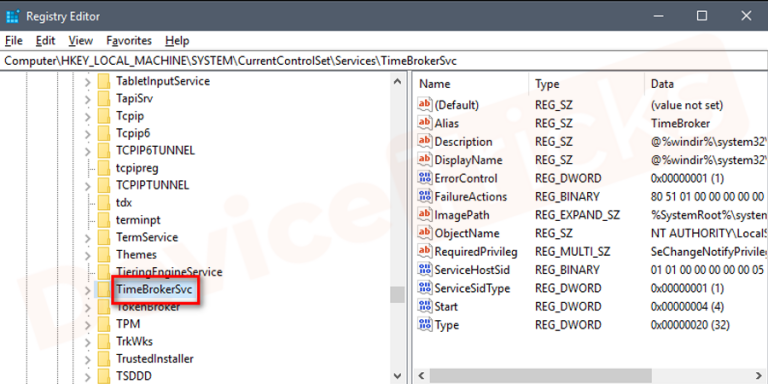Select the ImagePath string value icon
The height and width of the screenshot is (384, 768).
(424, 215)
